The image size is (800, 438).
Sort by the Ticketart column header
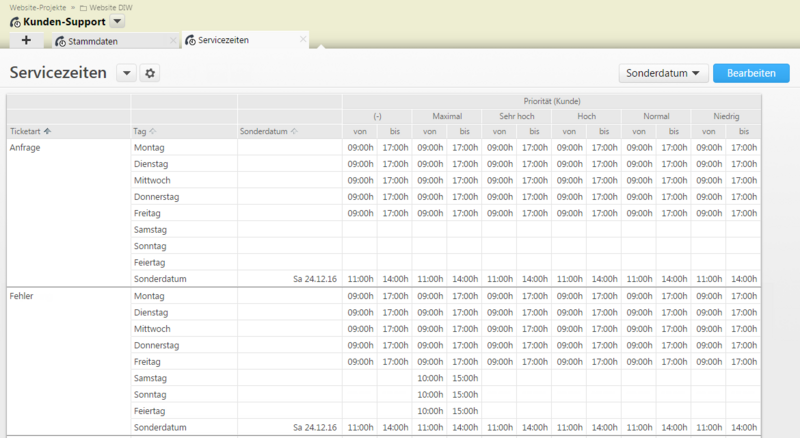coord(68,131)
